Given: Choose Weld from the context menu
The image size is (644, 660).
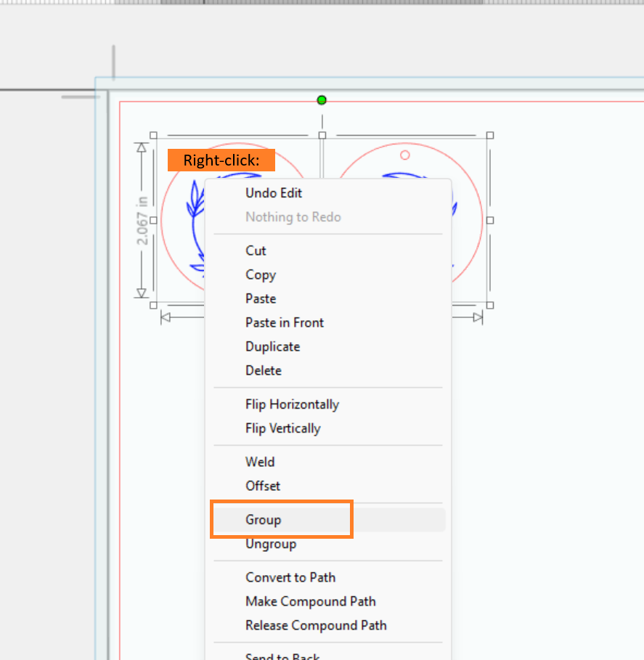Looking at the screenshot, I should [328, 463].
